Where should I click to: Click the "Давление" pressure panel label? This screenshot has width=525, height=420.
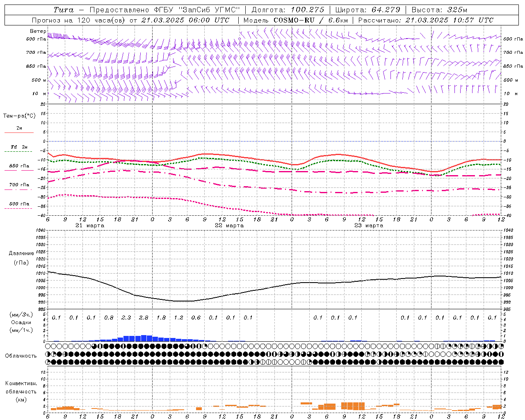tap(21, 253)
